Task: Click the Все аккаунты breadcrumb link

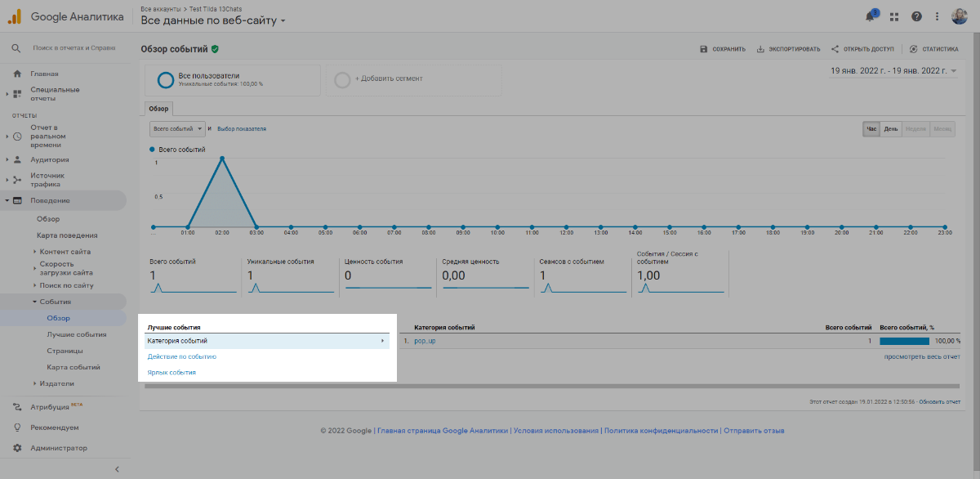Action: pos(160,7)
